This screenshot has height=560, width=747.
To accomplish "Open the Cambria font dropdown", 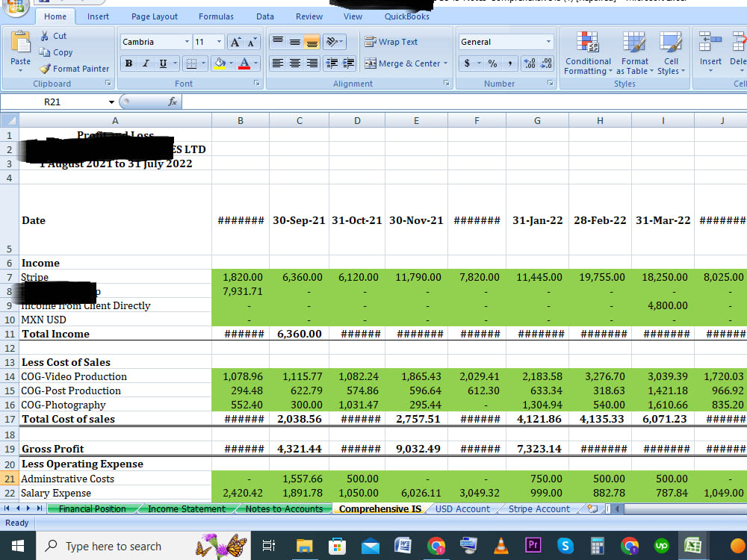I will pos(187,41).
